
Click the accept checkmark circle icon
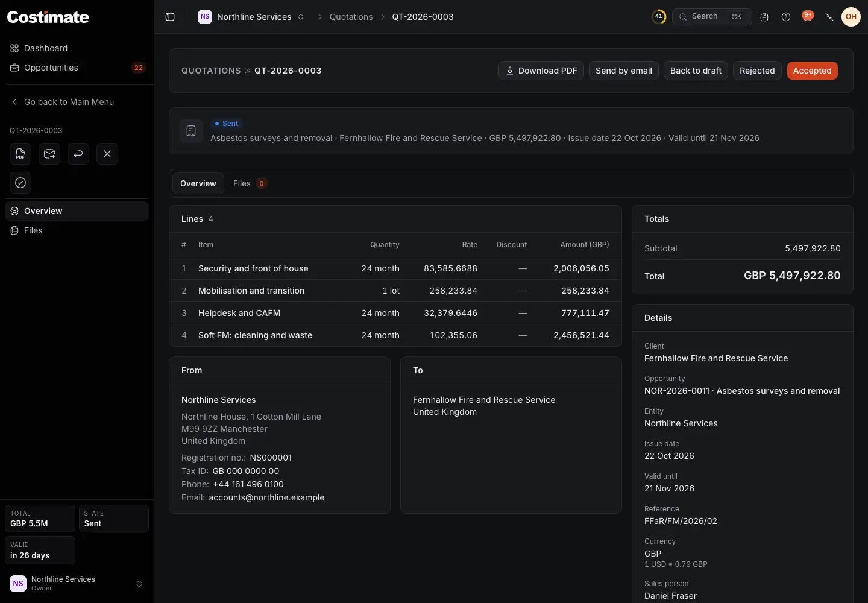pos(20,183)
